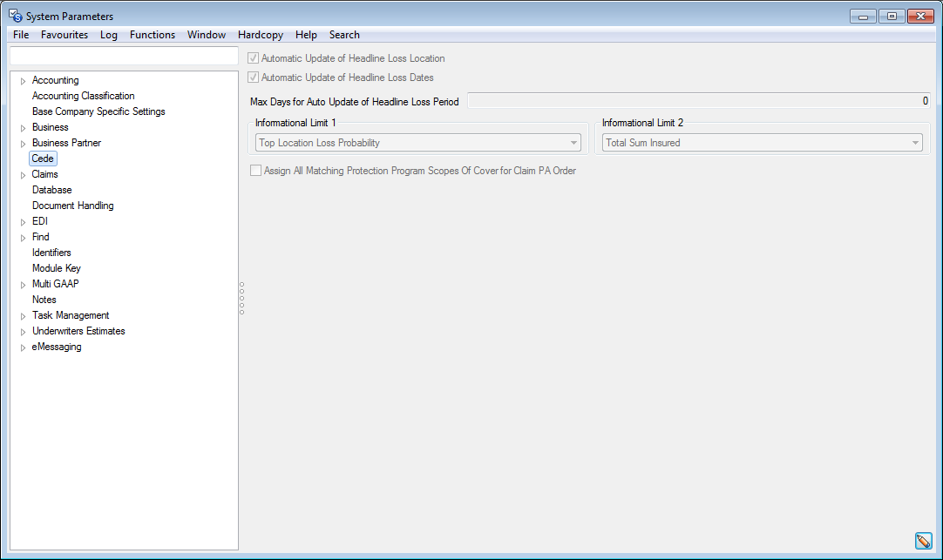Expand the Accounting tree node
Screen dimensions: 943x560
tap(23, 81)
